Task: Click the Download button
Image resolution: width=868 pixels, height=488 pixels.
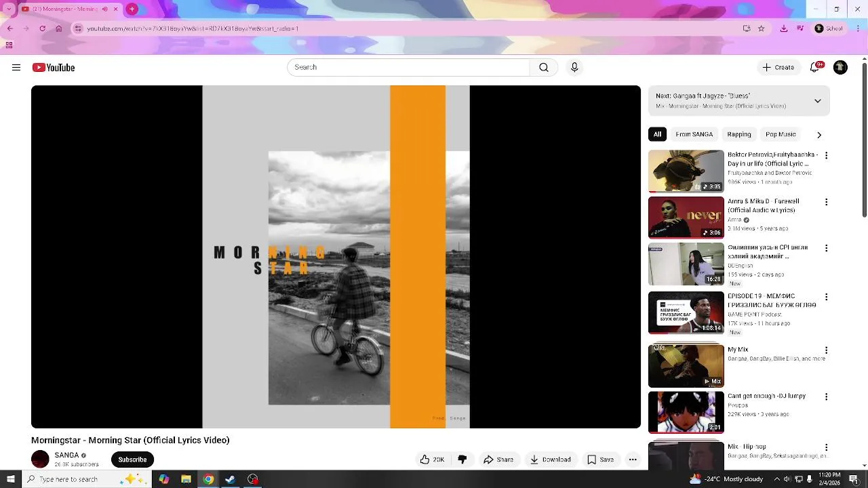Action: pyautogui.click(x=550, y=460)
